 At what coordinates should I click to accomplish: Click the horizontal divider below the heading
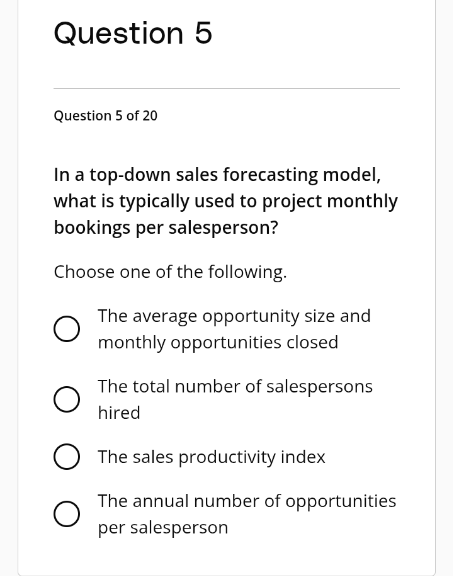227,88
